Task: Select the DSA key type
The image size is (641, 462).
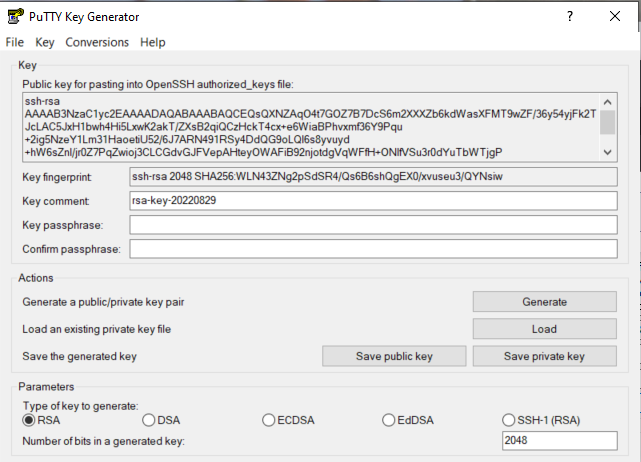Action: point(161,420)
